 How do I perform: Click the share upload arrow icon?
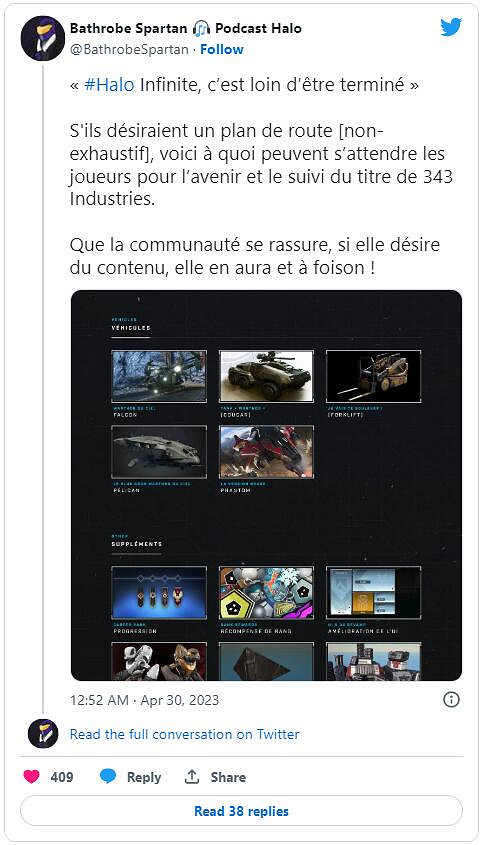(192, 777)
